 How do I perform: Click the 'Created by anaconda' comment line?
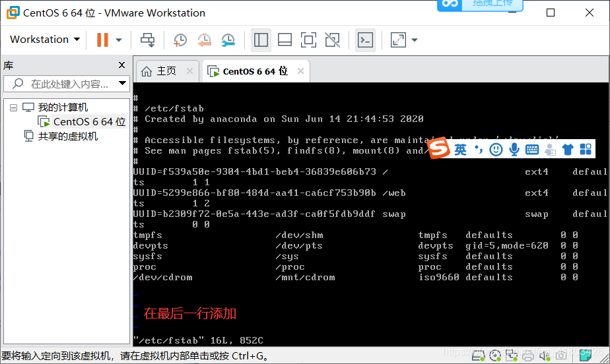point(279,119)
